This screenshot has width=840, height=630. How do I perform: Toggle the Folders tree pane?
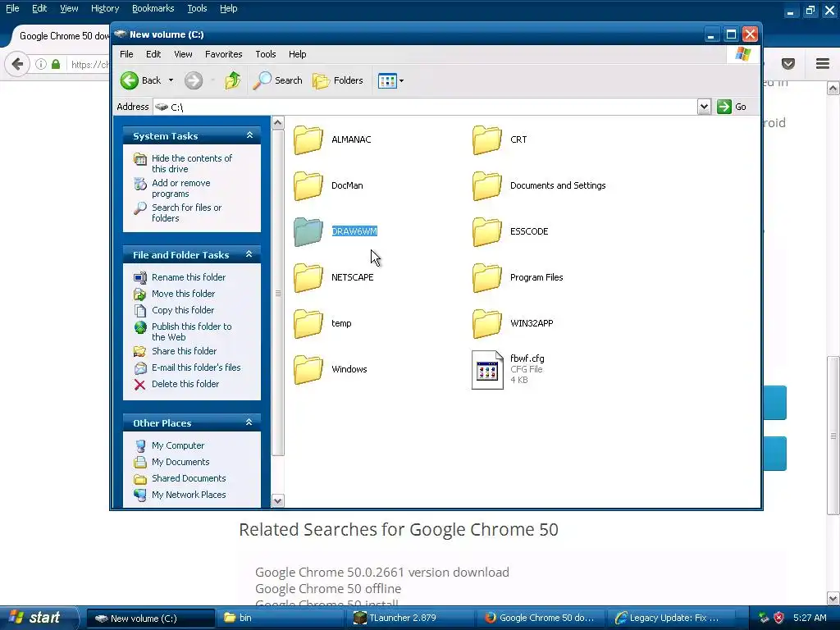337,80
